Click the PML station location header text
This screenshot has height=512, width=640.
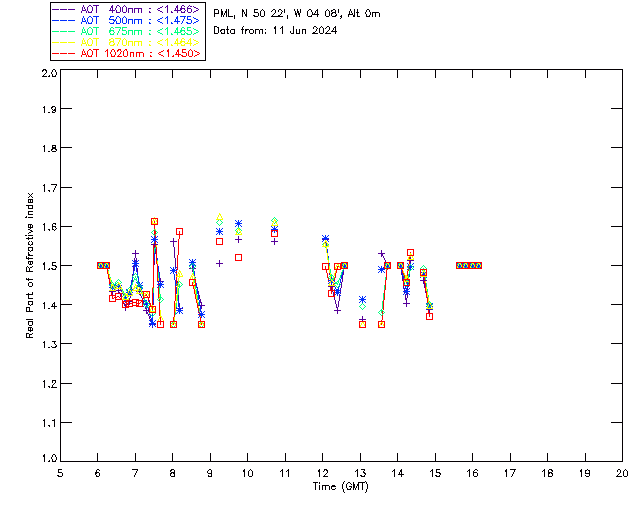297,13
